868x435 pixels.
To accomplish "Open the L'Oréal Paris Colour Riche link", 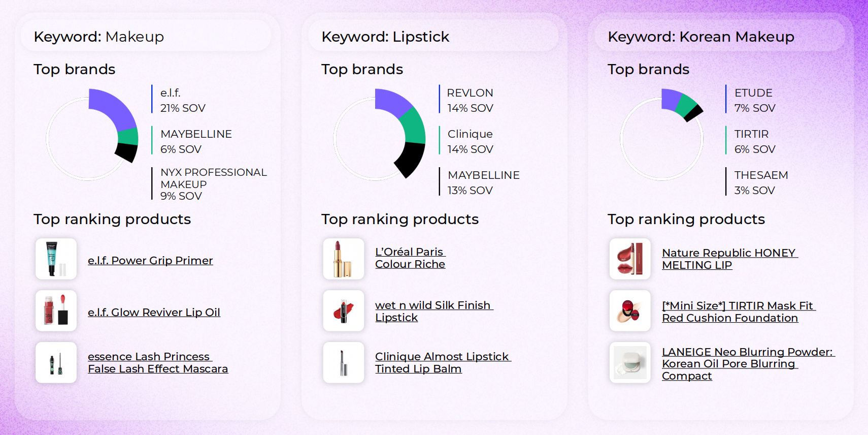I will pyautogui.click(x=410, y=258).
